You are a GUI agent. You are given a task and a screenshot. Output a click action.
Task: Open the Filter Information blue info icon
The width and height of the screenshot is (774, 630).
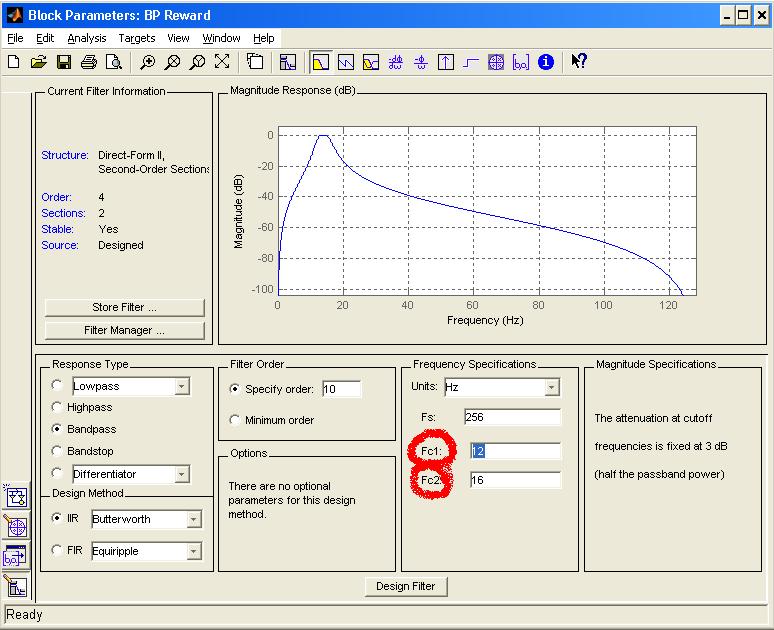coord(546,62)
